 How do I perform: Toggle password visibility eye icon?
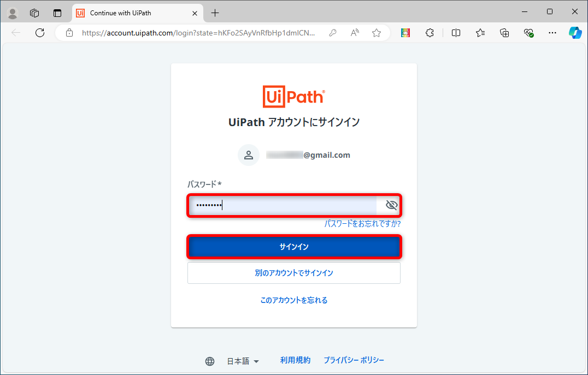point(391,205)
